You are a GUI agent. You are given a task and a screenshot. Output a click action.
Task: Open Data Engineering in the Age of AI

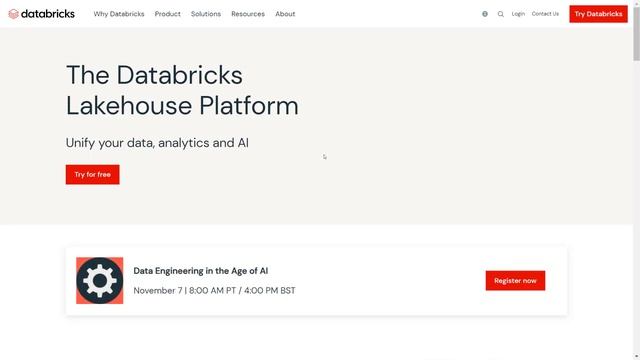(200, 271)
